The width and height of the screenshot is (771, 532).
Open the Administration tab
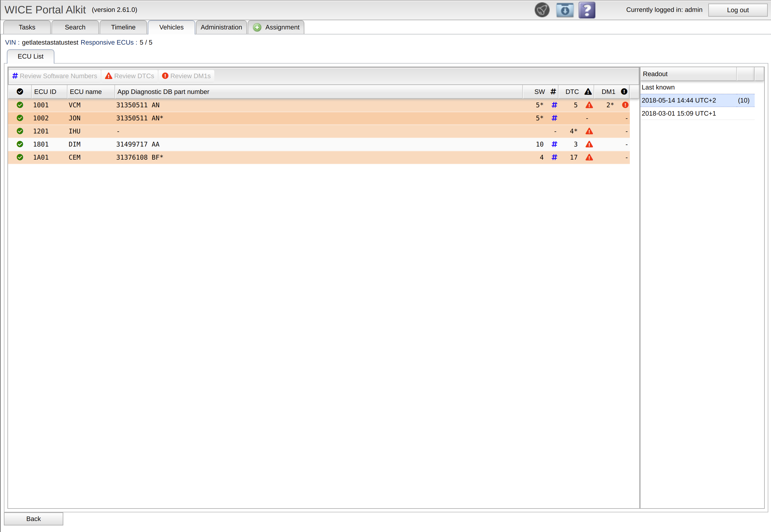[221, 27]
